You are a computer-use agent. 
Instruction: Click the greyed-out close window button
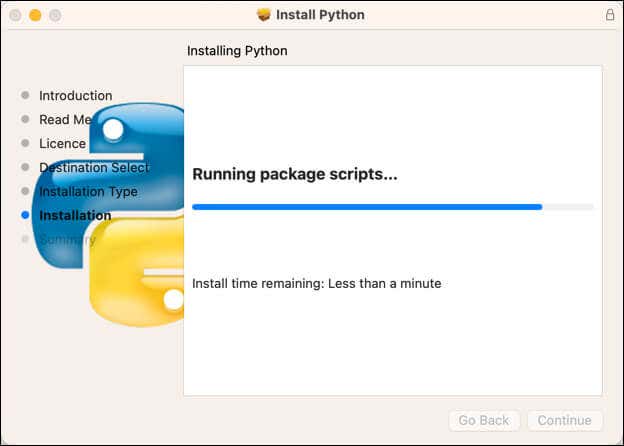click(x=16, y=15)
